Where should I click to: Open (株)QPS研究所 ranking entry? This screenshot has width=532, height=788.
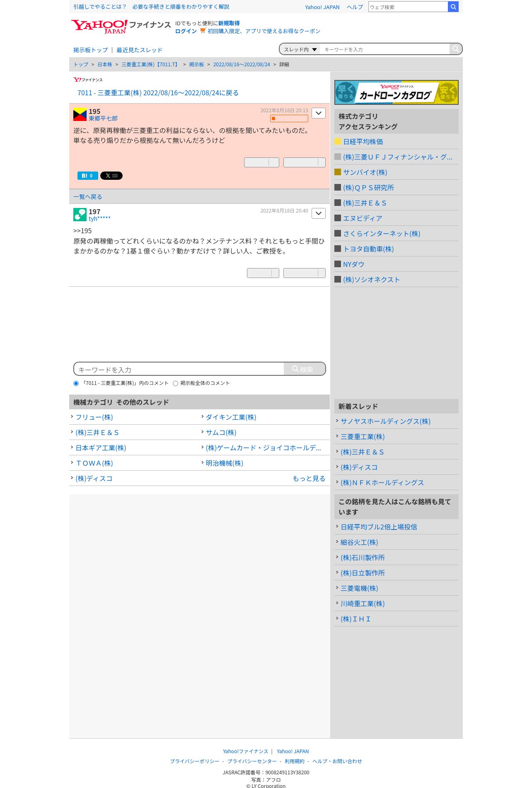pyautogui.click(x=368, y=188)
